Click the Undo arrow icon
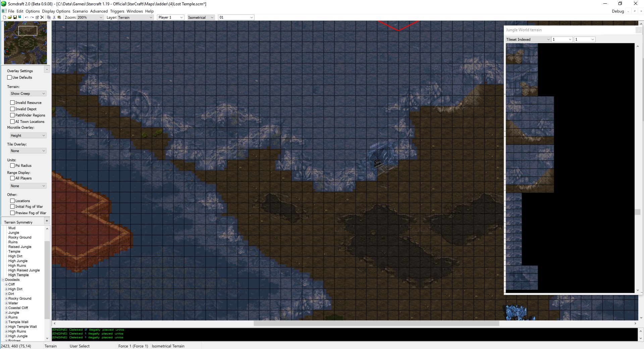 pyautogui.click(x=26, y=17)
